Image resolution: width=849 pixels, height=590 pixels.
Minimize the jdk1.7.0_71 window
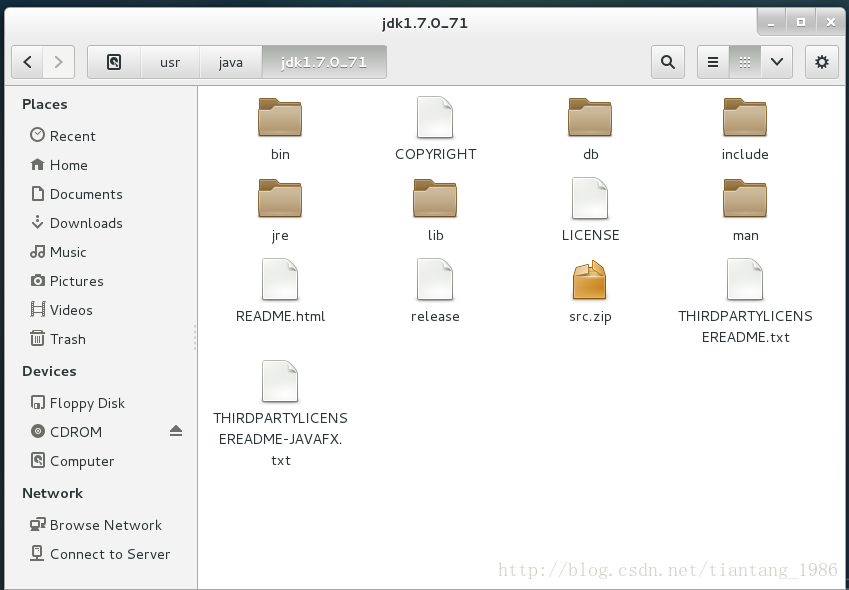pos(770,22)
